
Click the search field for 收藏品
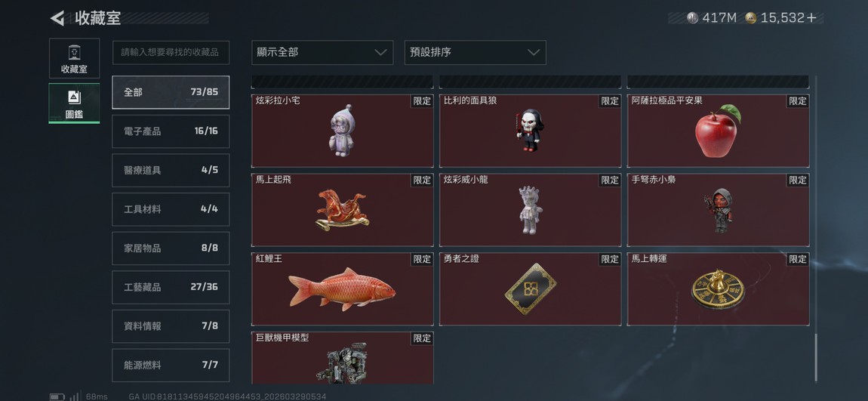coord(171,53)
